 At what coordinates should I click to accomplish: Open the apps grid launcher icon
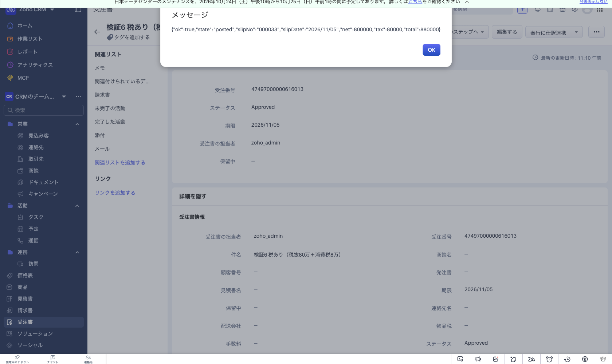(x=600, y=10)
